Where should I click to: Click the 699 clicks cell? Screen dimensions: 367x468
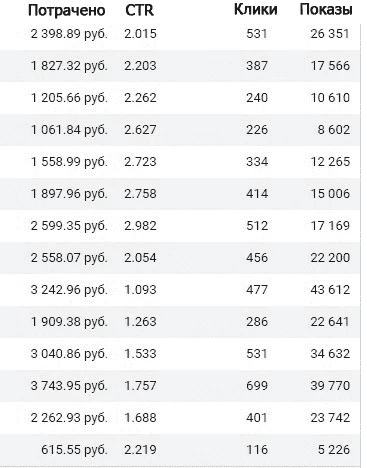257,386
